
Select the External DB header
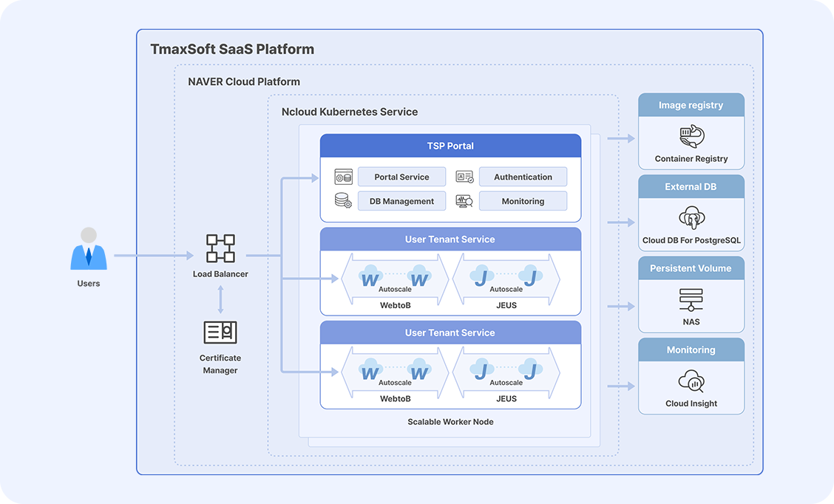(691, 187)
